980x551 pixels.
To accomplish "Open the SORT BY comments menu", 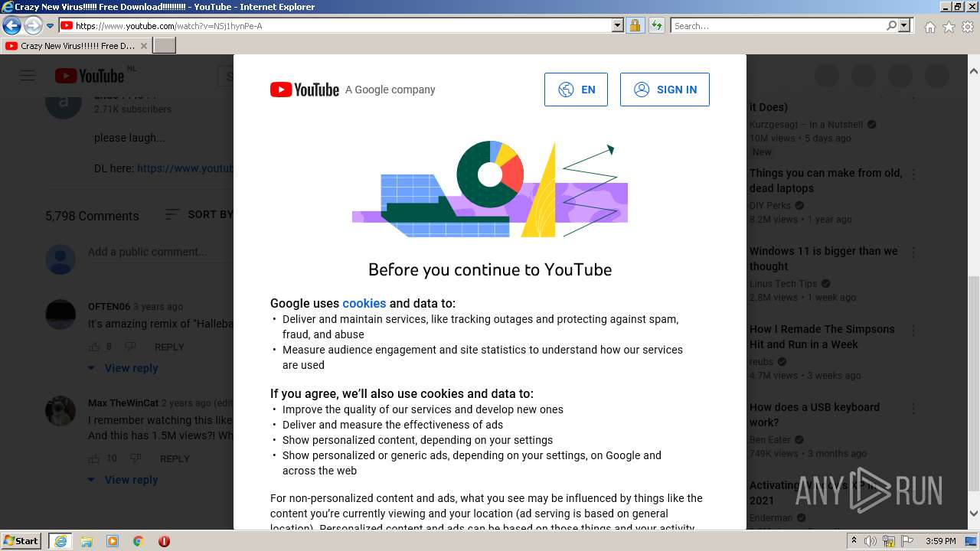I will pyautogui.click(x=199, y=214).
